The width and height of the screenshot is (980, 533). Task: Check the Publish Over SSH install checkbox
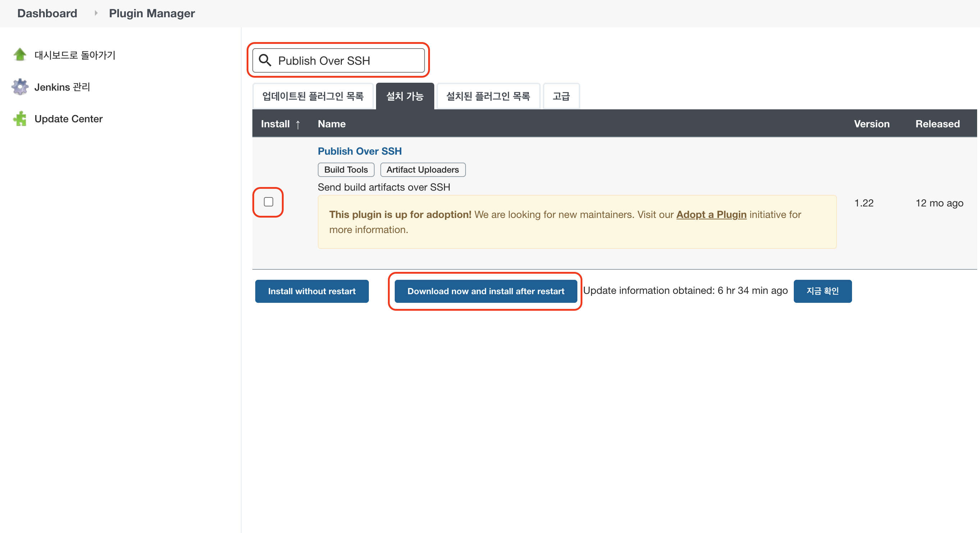point(268,202)
